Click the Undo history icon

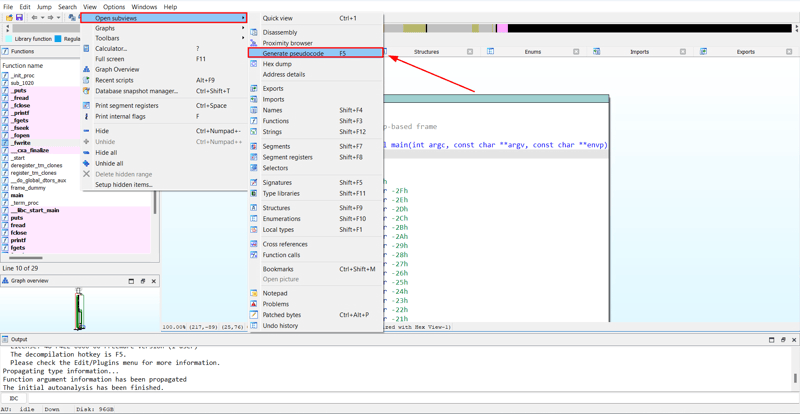coord(254,326)
